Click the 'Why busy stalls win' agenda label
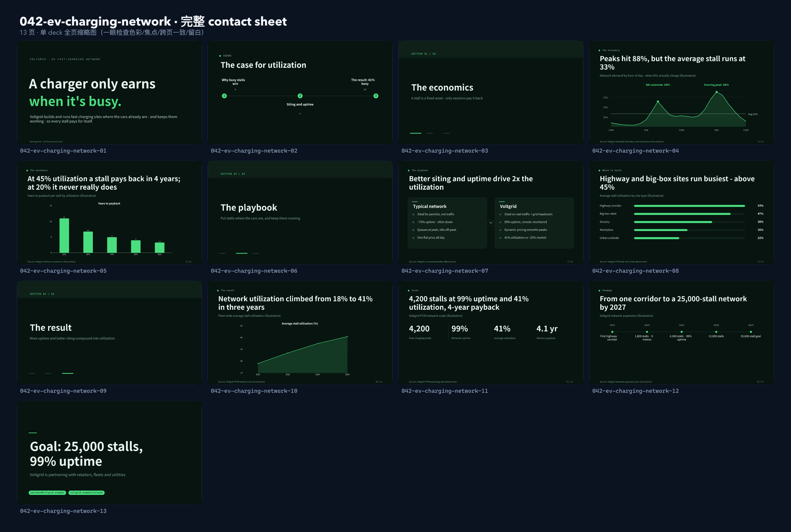The height and width of the screenshot is (532, 791). [234, 82]
